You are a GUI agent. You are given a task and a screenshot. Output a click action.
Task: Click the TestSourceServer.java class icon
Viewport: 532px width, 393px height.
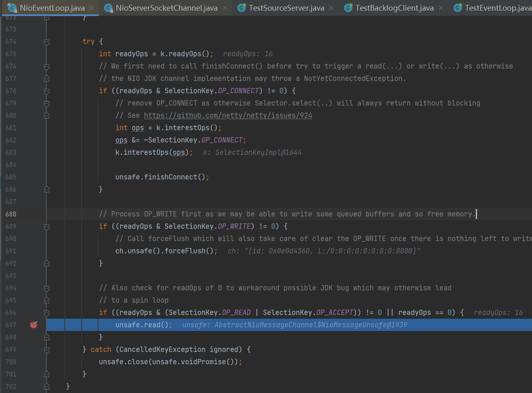point(242,8)
